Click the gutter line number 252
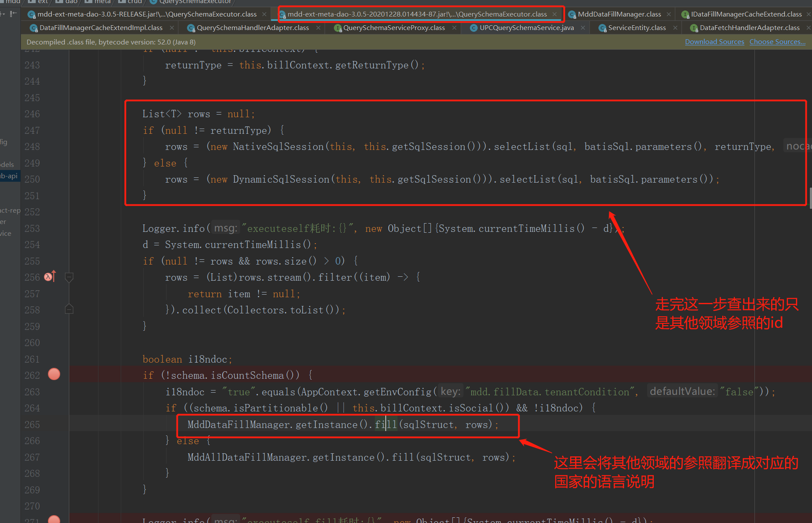812x523 pixels. [32, 212]
